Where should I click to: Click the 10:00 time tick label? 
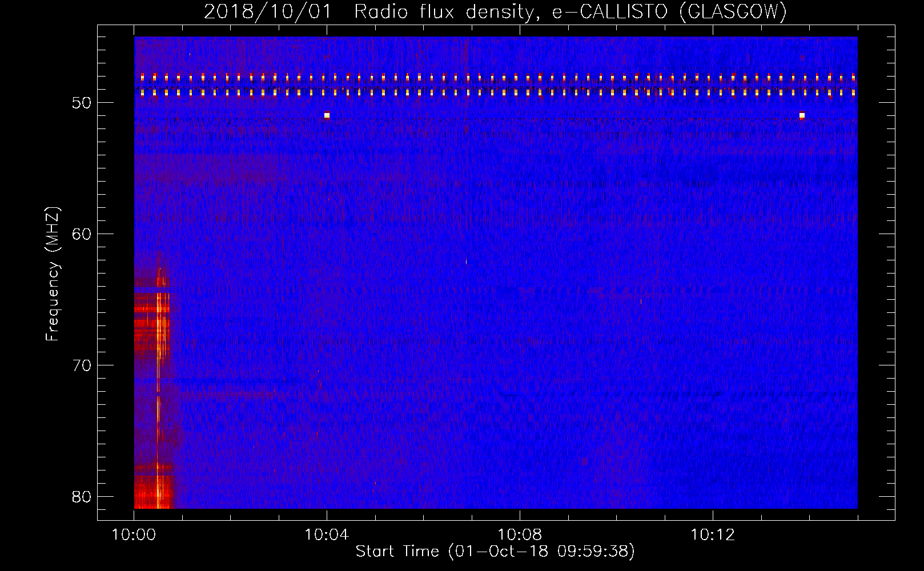[x=134, y=535]
